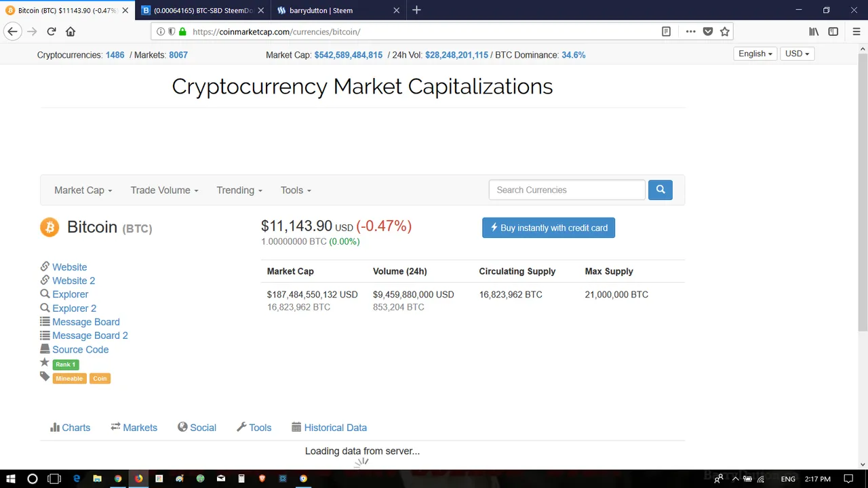Click the Cryptocurrencies count 1486

tap(115, 55)
